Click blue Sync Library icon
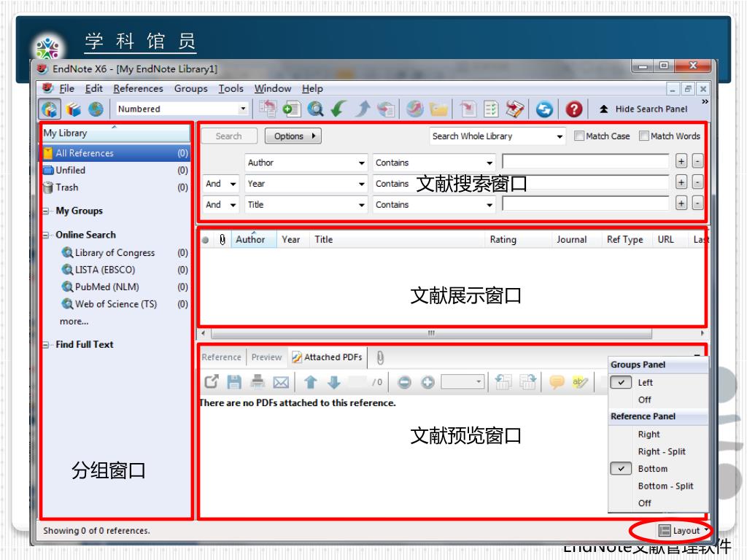747x560 pixels. click(544, 109)
